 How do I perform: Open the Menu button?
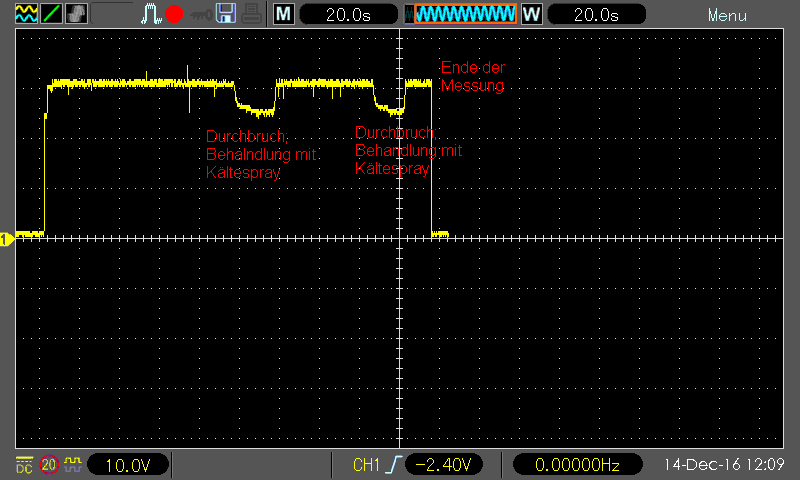pos(727,16)
